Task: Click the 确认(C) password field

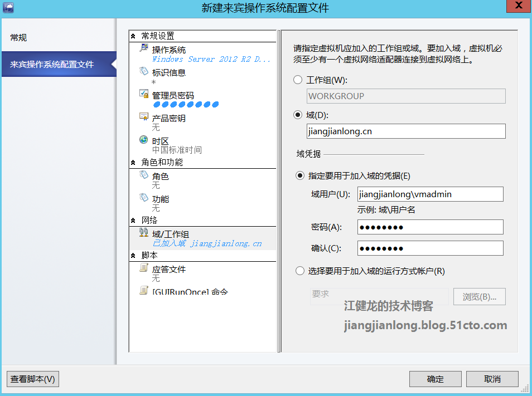Action: click(430, 248)
